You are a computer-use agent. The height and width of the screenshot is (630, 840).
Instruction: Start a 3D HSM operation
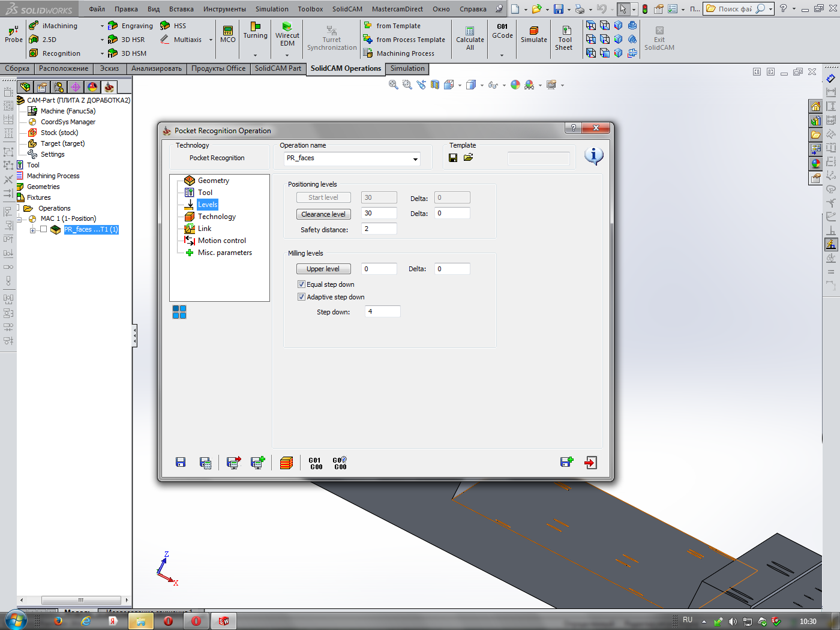pyautogui.click(x=113, y=53)
